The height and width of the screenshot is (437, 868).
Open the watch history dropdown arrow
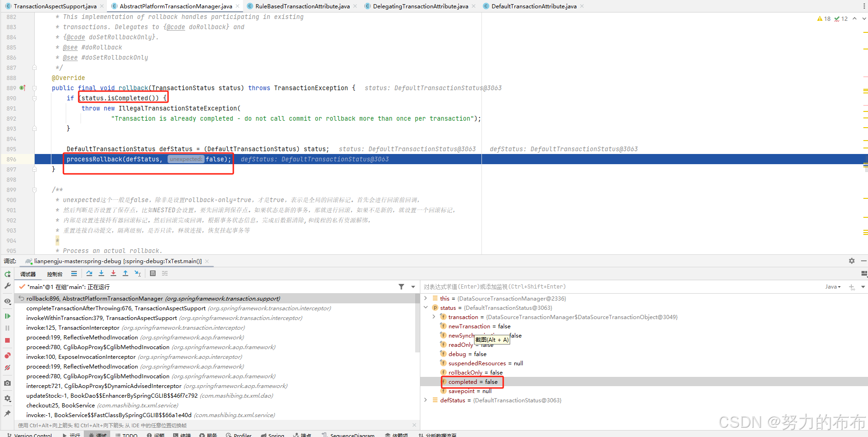point(863,287)
